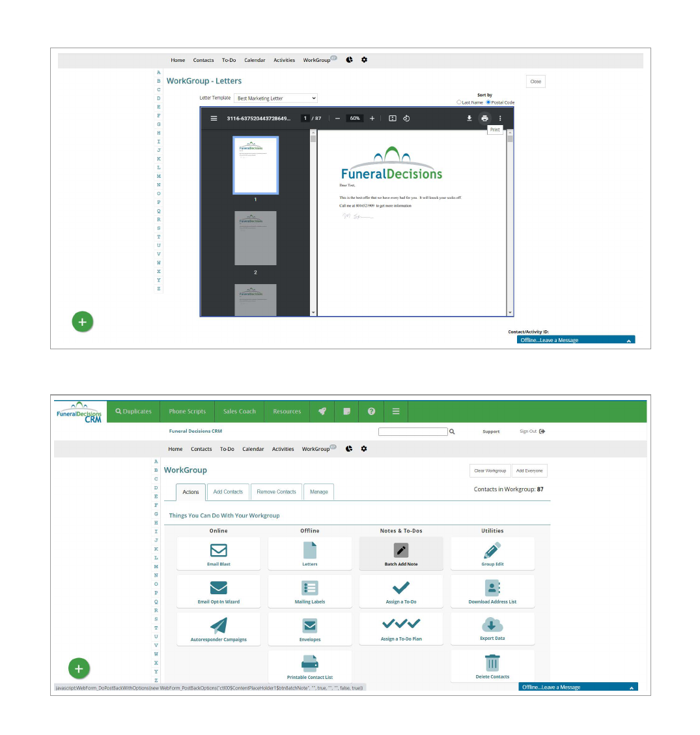Select page 2 thumbnail in PDF sidebar
This screenshot has height=735, width=700.
tap(255, 238)
